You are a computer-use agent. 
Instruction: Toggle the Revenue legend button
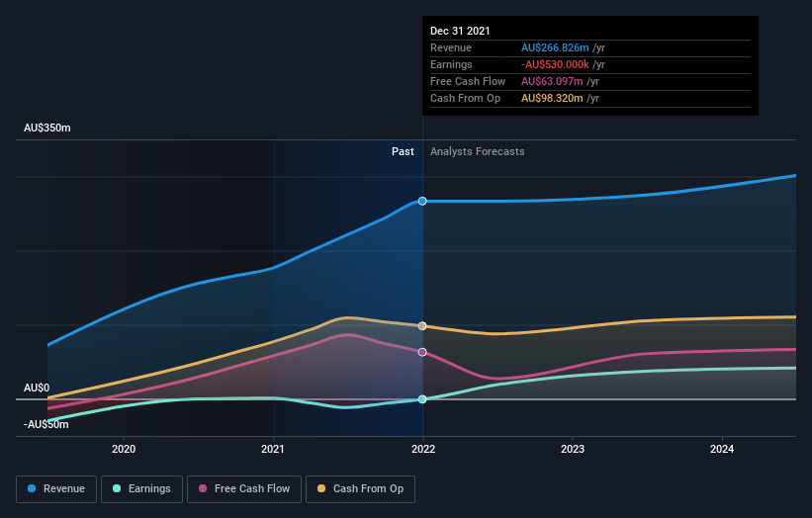[x=56, y=489]
